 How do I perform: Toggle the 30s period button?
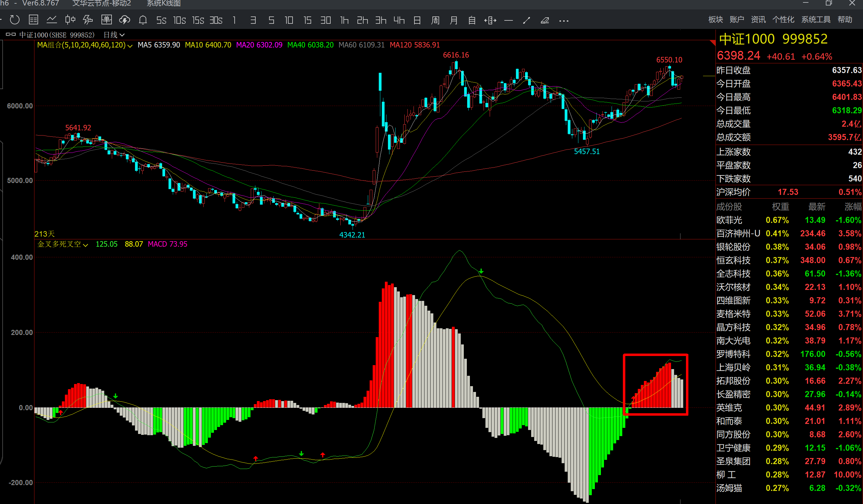tap(216, 20)
